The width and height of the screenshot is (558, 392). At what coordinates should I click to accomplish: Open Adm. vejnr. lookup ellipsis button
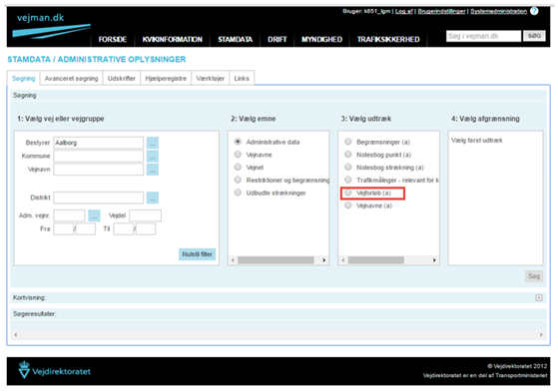(x=94, y=215)
